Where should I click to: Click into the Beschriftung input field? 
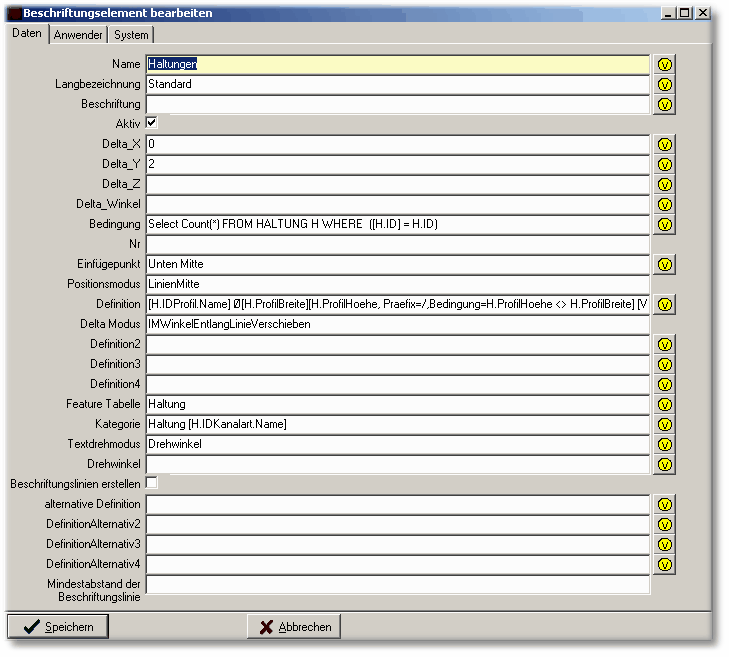pyautogui.click(x=397, y=104)
